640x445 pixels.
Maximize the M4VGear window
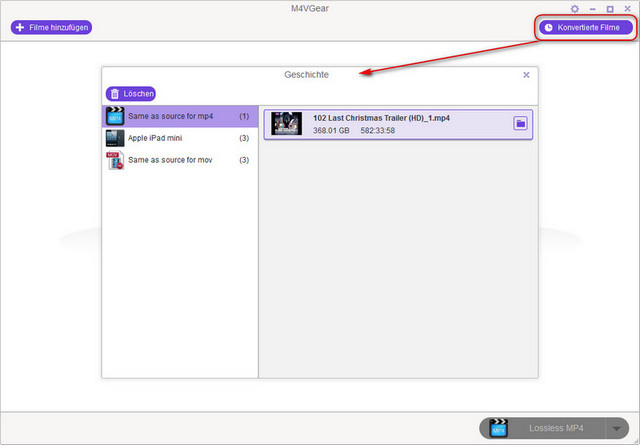tap(610, 9)
